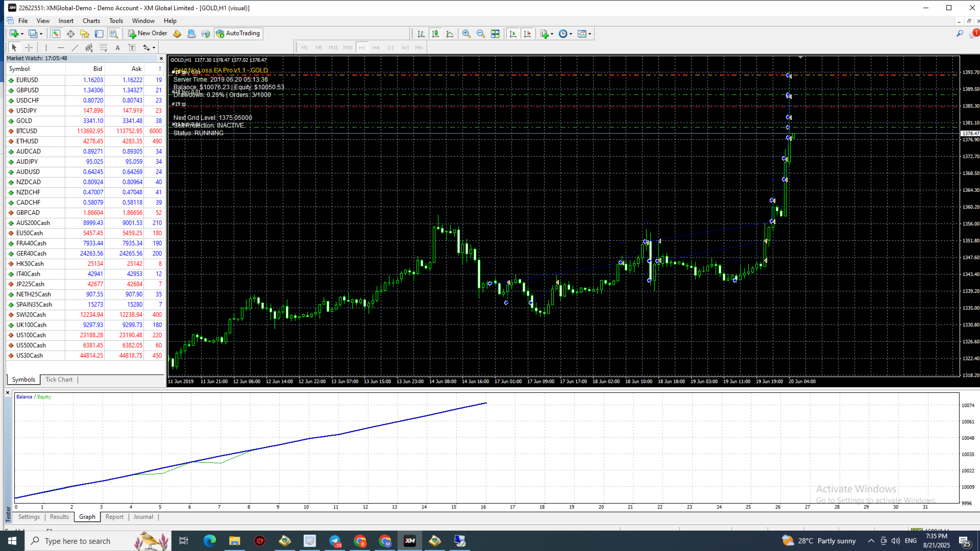Open the Profiles toolbar icon

tap(33, 34)
